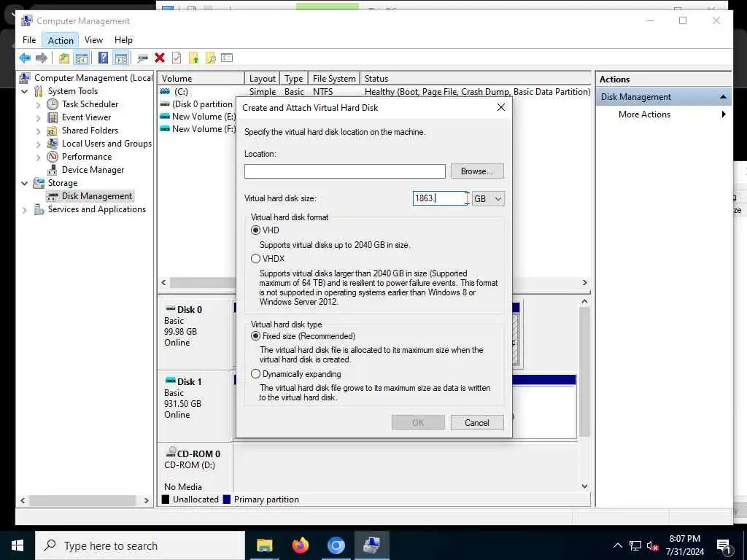Image resolution: width=747 pixels, height=560 pixels.
Task: Click the Browse... button
Action: coord(476,171)
